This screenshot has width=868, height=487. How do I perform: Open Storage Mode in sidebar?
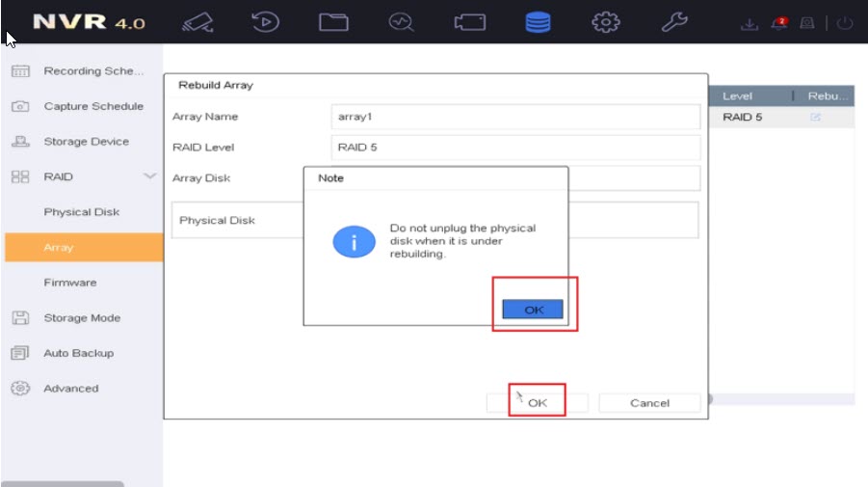tap(82, 318)
